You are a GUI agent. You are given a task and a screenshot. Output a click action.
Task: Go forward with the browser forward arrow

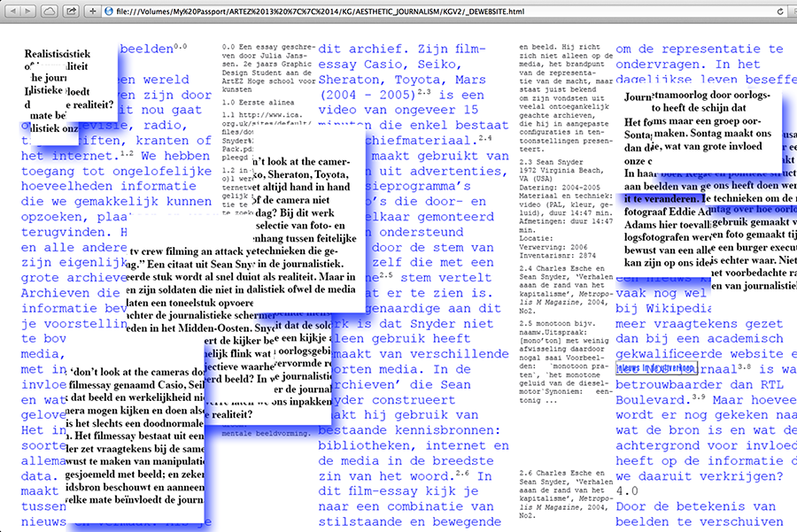click(28, 11)
